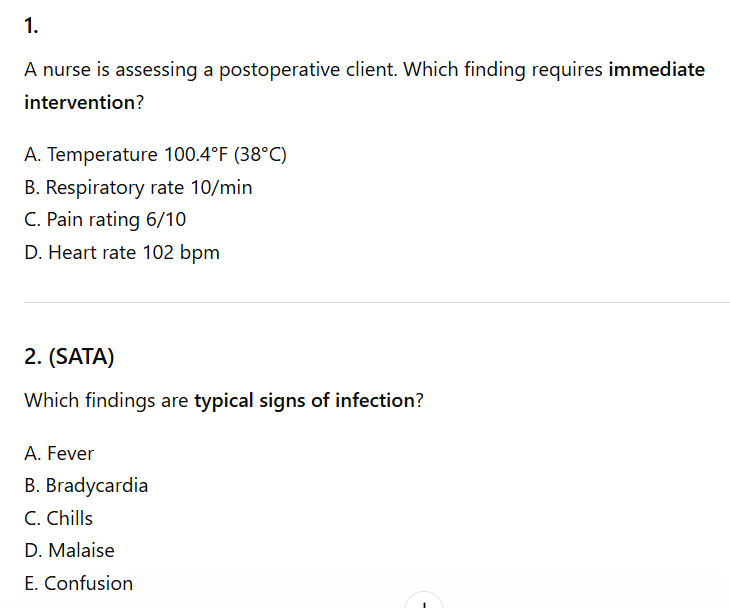Click bold text 'typical signs of infection'
Image resolution: width=730 pixels, height=608 pixels.
point(304,401)
